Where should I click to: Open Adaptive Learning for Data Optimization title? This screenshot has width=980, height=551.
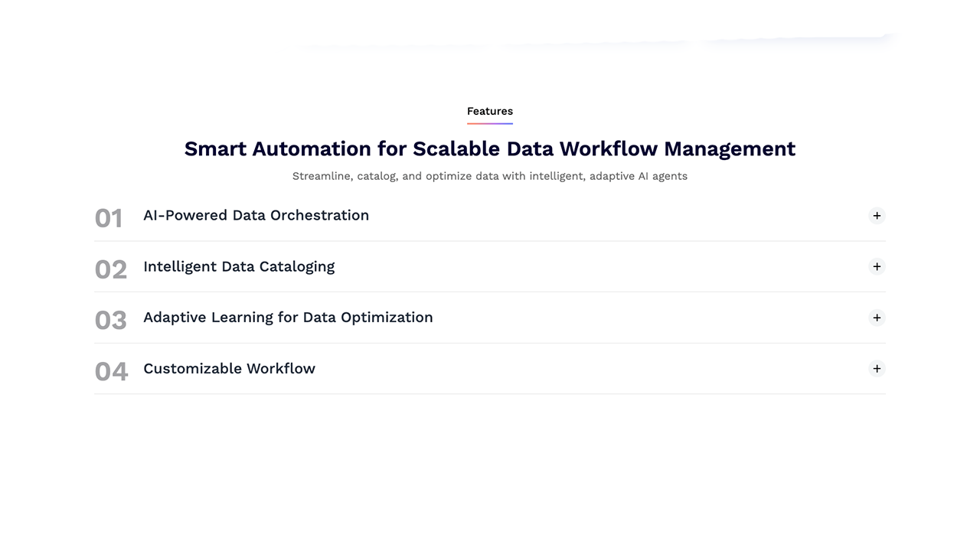point(288,318)
